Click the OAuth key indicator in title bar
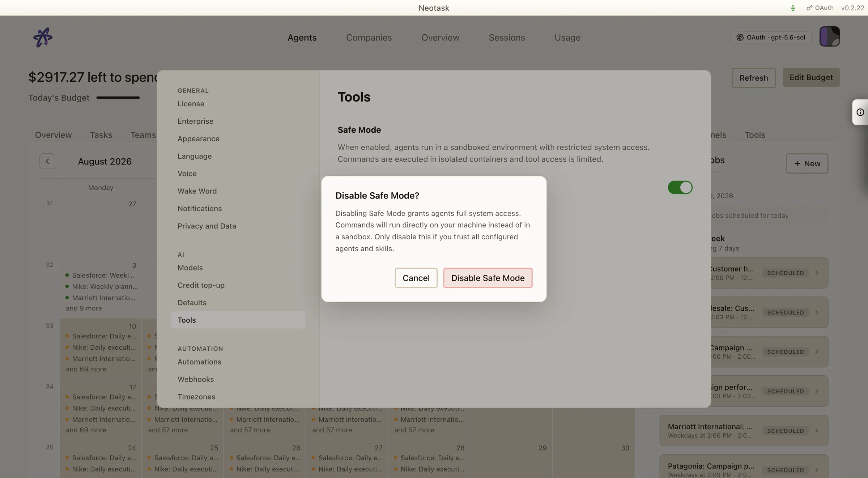 click(820, 8)
